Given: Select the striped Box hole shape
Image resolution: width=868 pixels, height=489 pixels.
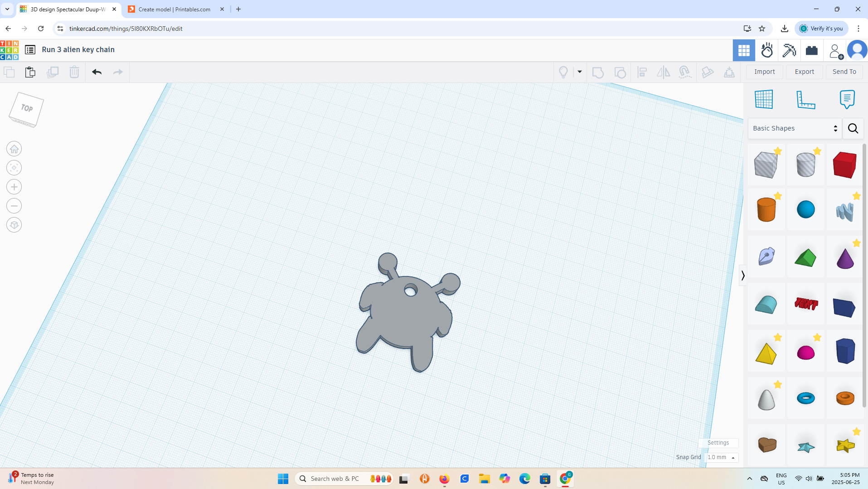Looking at the screenshot, I should tap(766, 165).
